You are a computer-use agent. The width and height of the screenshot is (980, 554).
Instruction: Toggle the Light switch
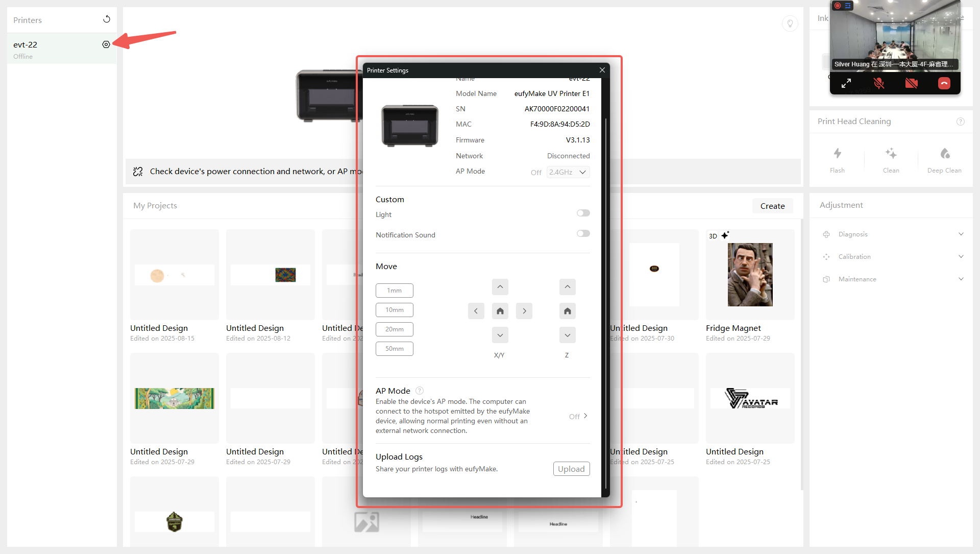[583, 213]
